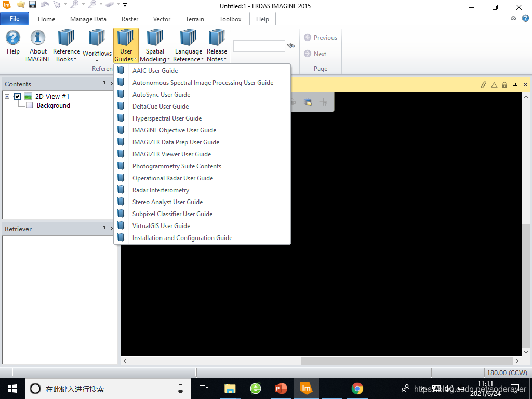Open PowerPoint from taskbar

click(x=281, y=389)
